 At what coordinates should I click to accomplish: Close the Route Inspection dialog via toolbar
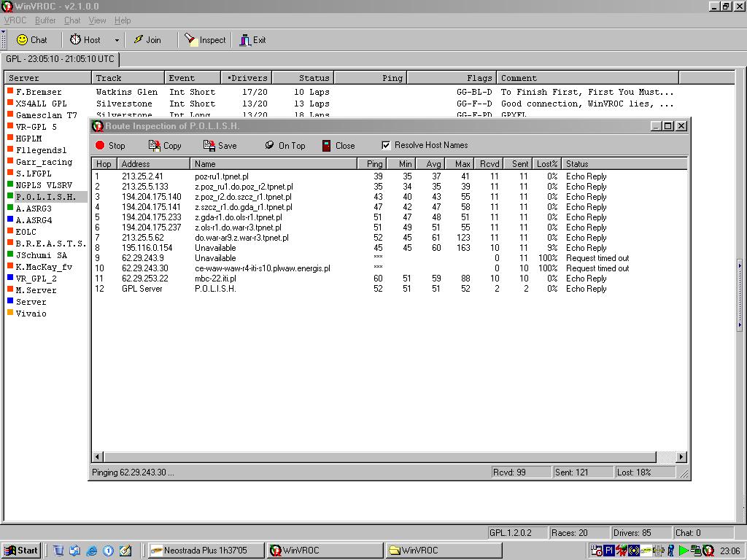[x=338, y=146]
